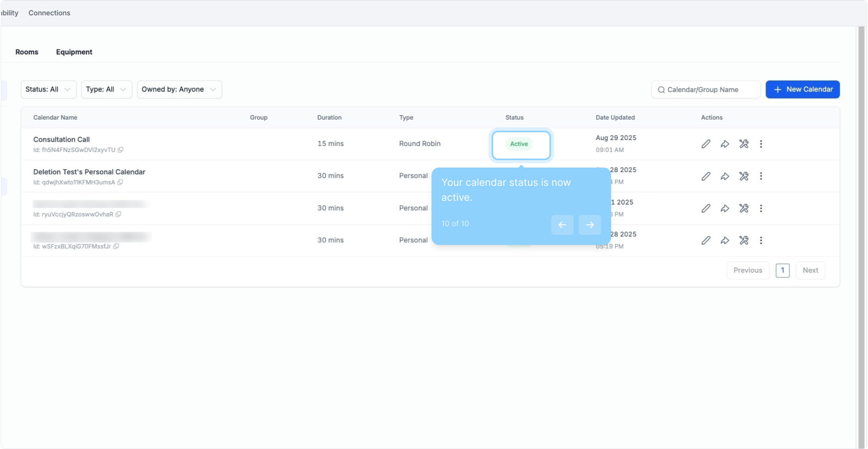Screen dimensions: 868x449
Task: Copy ID of Deletion Test's Personal Calendar
Action: point(120,182)
